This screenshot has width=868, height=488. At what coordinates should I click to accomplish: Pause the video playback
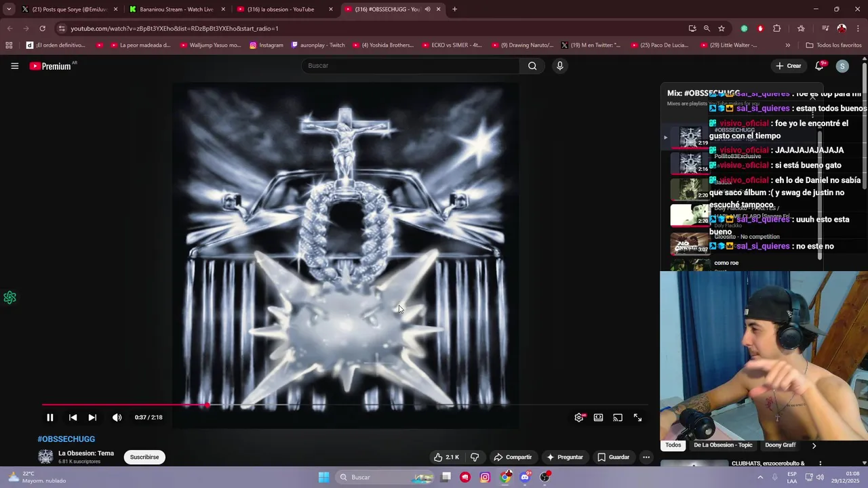[50, 418]
